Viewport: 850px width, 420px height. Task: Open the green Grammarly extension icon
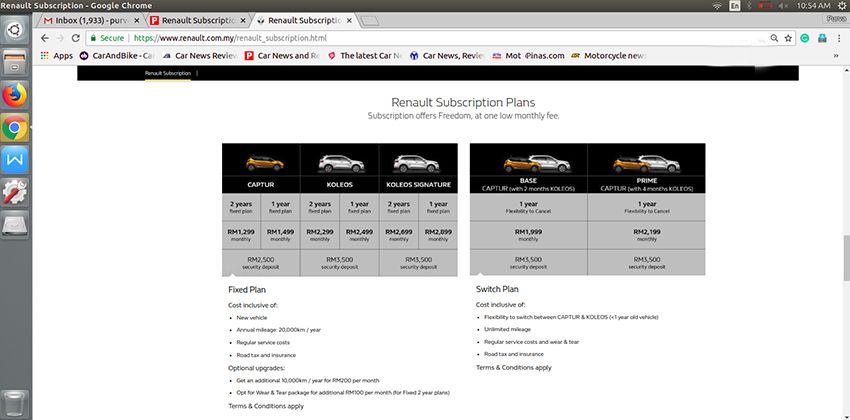click(x=805, y=38)
